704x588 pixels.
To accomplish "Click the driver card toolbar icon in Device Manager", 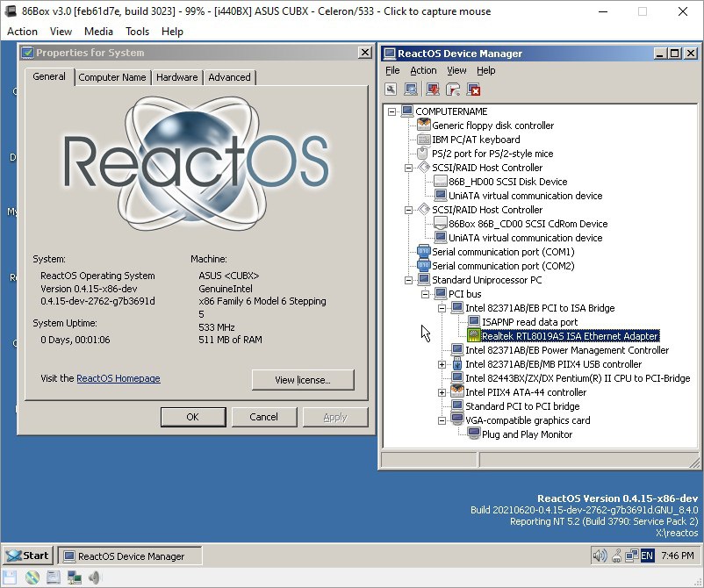I will 453,90.
